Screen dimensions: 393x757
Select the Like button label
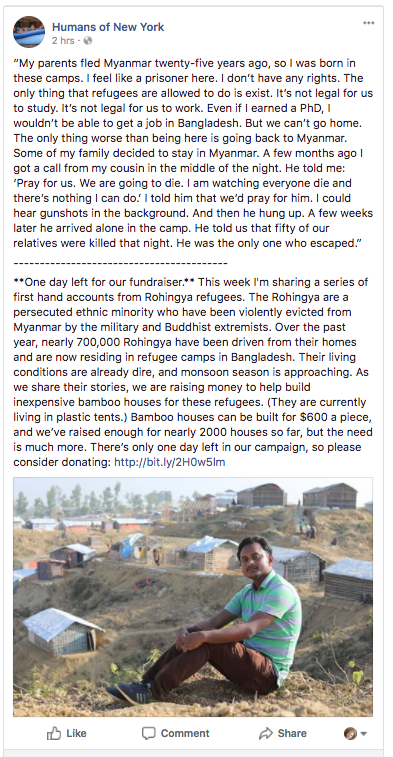(76, 733)
